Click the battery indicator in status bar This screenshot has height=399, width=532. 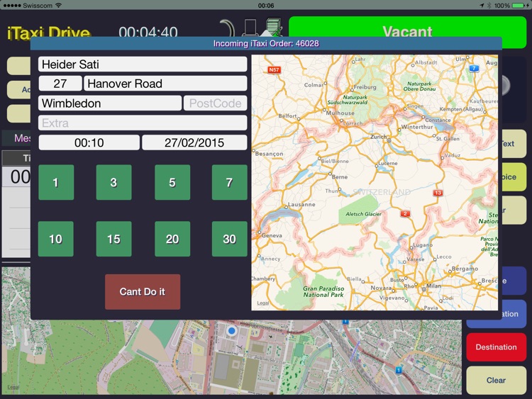click(520, 6)
